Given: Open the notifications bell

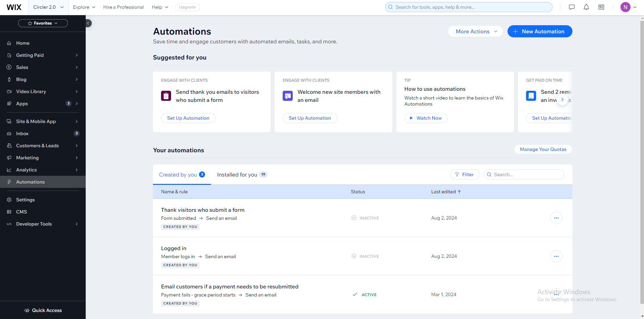Looking at the screenshot, I should 586,7.
